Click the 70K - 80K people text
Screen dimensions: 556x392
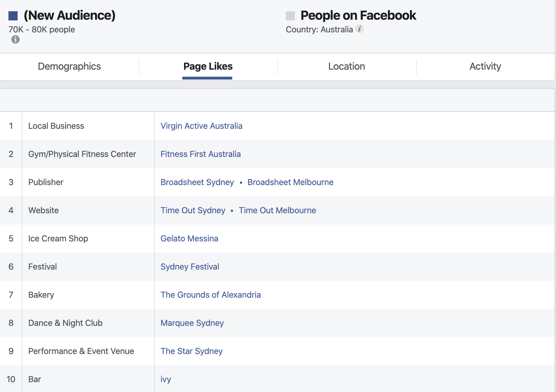(42, 30)
